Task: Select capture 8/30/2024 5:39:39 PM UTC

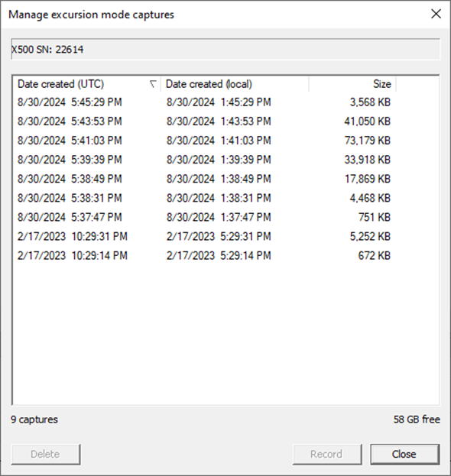Action: click(x=70, y=160)
